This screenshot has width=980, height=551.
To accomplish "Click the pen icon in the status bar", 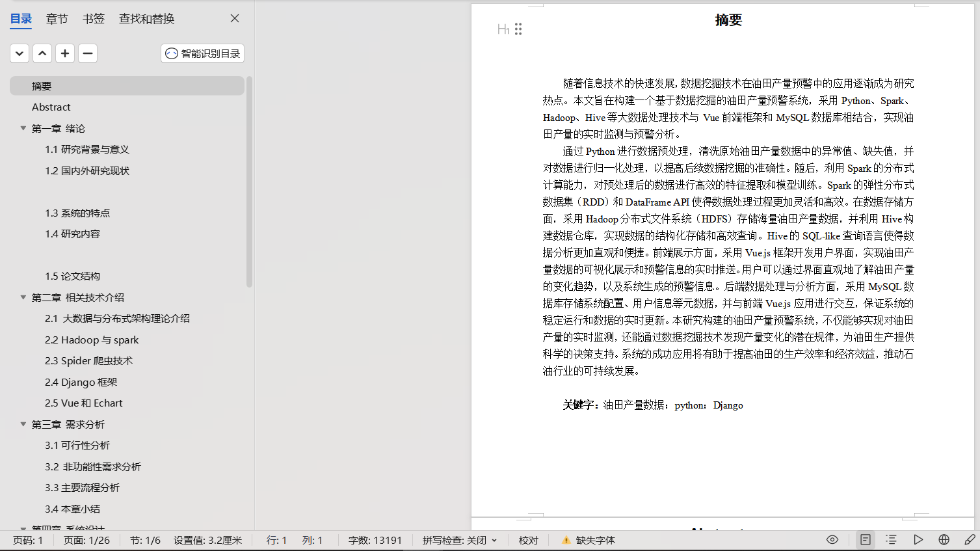I will click(970, 540).
